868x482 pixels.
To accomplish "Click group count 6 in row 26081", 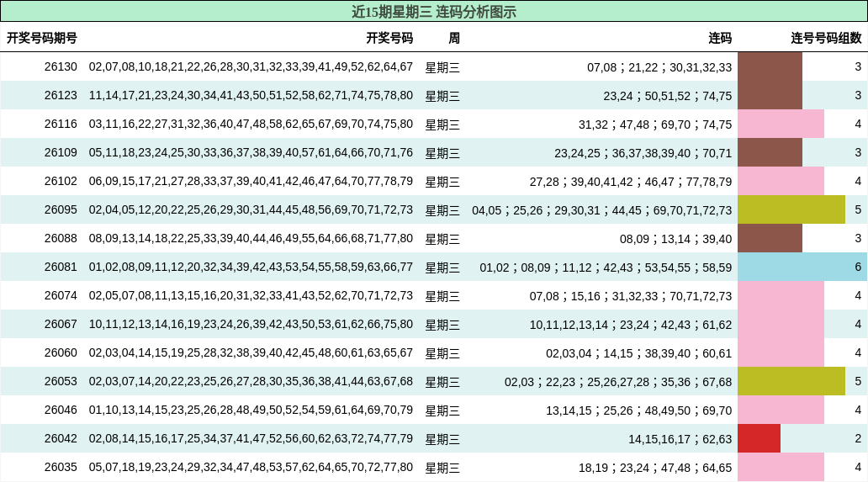I will pos(858,267).
